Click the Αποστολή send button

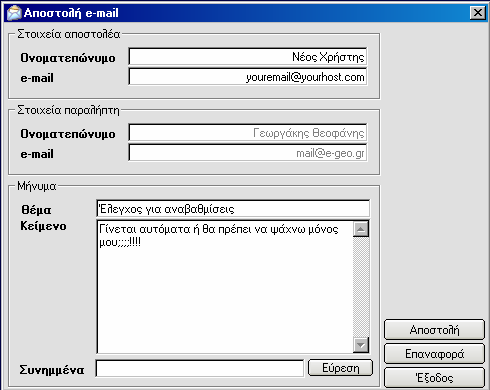[434, 330]
